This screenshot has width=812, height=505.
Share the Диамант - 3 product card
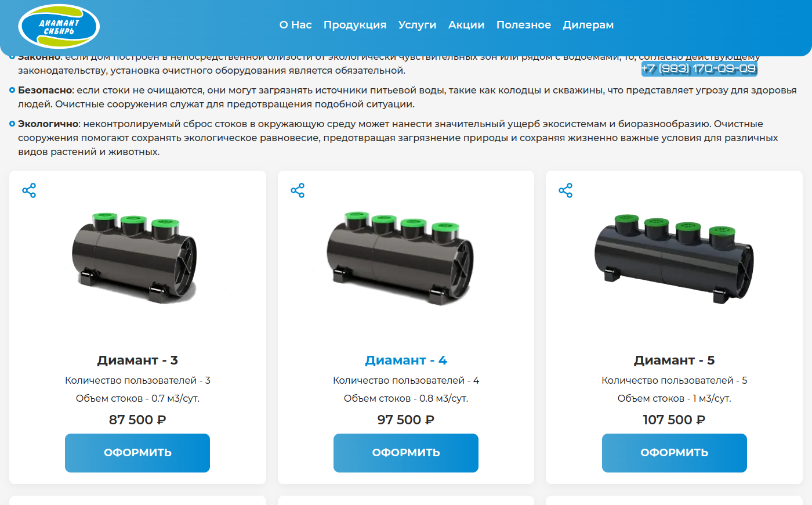29,190
